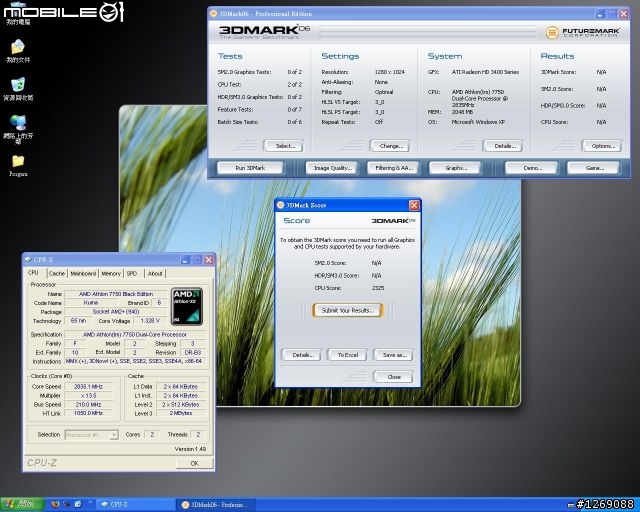This screenshot has width=640, height=512.
Task: Open the CPU tab in CPU-Z
Action: pyautogui.click(x=33, y=273)
